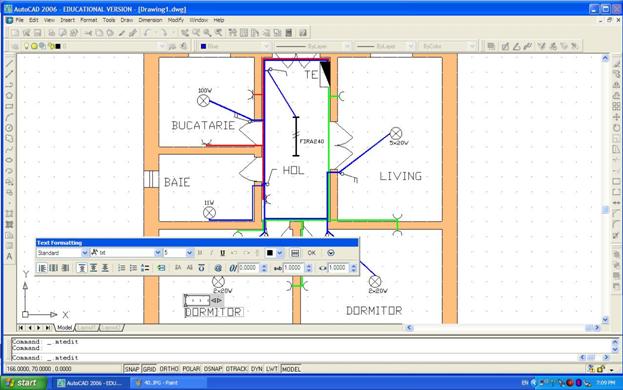Click the Start button on taskbar

[x=24, y=383]
